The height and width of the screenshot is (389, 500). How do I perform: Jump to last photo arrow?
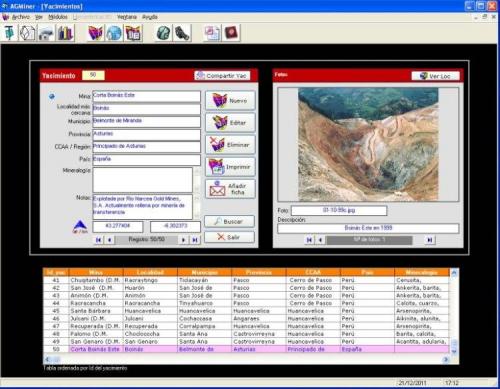point(430,240)
